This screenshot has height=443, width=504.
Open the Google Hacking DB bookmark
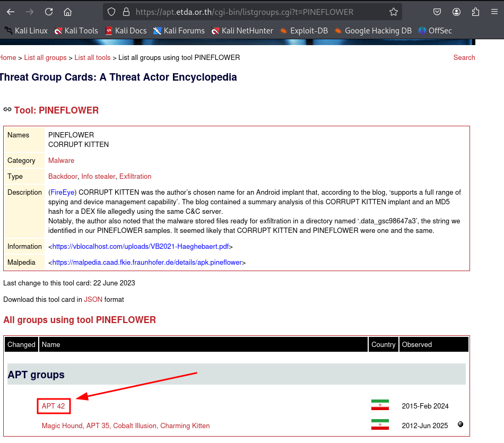pos(372,31)
